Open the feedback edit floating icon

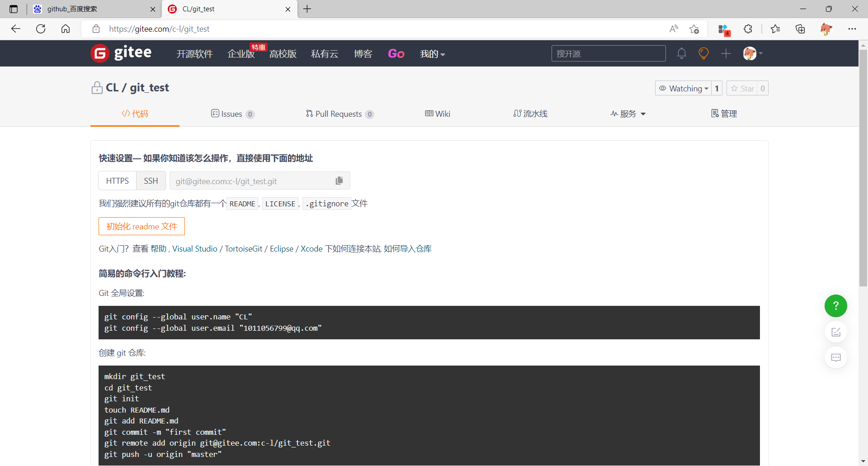coord(835,332)
